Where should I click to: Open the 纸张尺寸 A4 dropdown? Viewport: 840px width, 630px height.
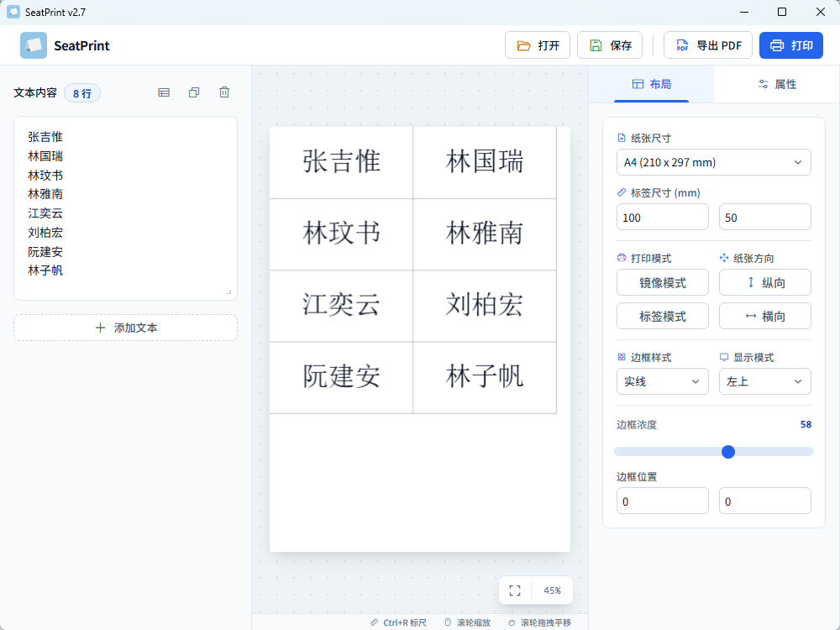point(713,162)
